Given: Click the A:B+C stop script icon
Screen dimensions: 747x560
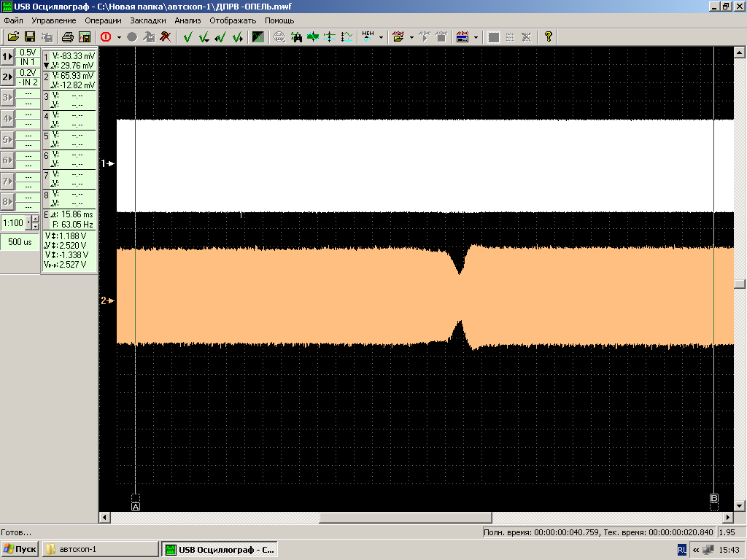Looking at the screenshot, I should [441, 37].
